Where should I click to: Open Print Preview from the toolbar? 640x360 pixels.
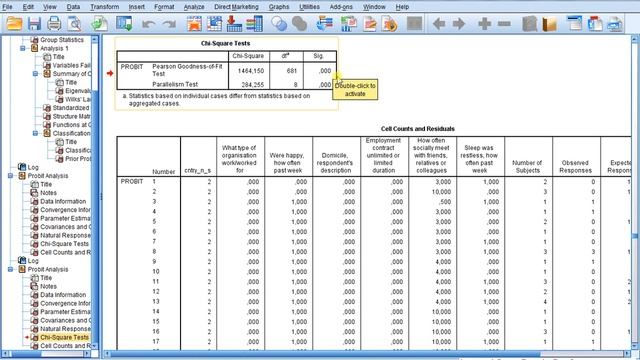pos(74,24)
